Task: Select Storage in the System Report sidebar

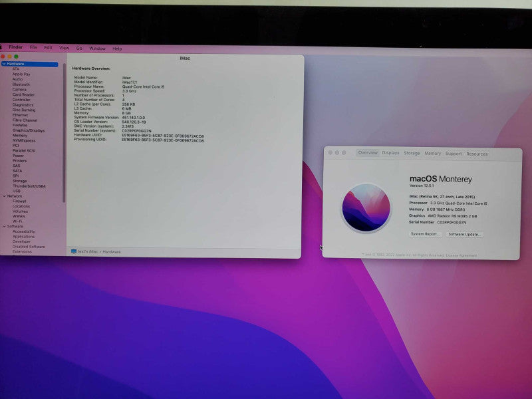Action: [20, 181]
